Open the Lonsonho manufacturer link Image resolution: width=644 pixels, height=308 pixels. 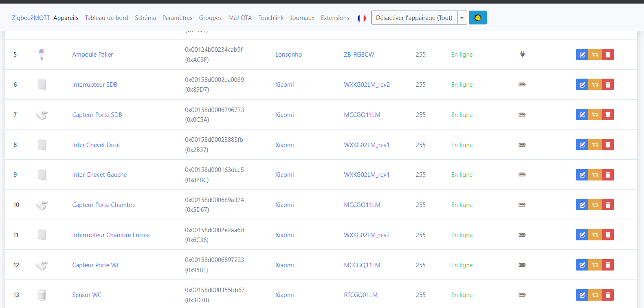point(288,55)
